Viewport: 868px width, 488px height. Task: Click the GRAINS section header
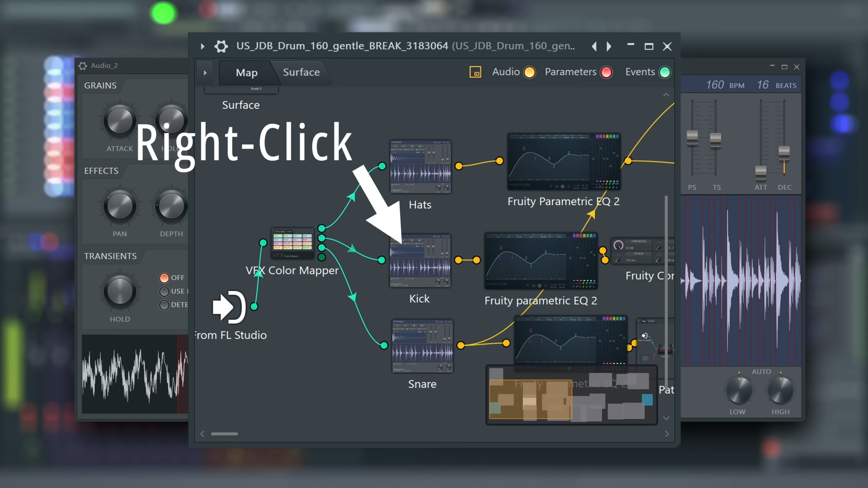[x=100, y=85]
